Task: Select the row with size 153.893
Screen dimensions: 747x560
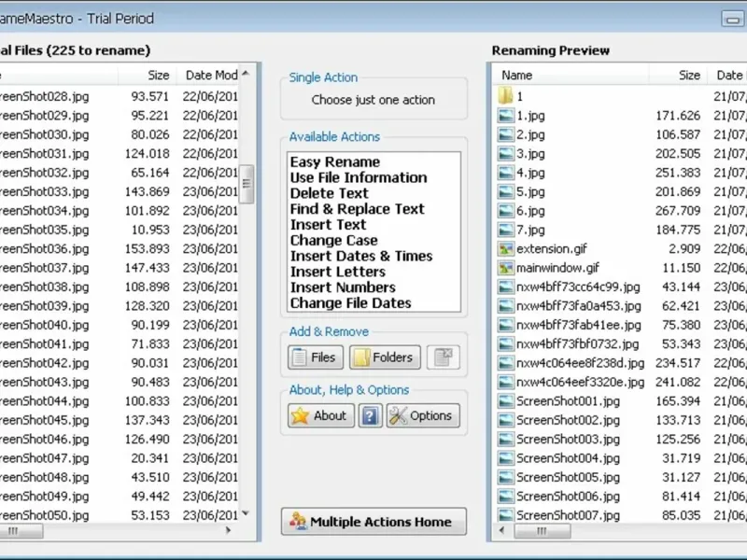Action: (x=120, y=248)
